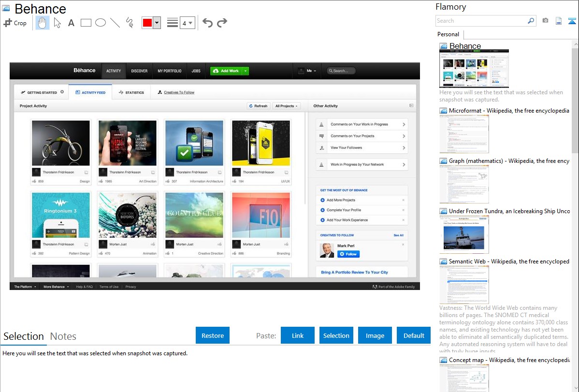This screenshot has height=392, width=579.
Task: Pick the rectangle drawing tool
Action: pos(86,23)
